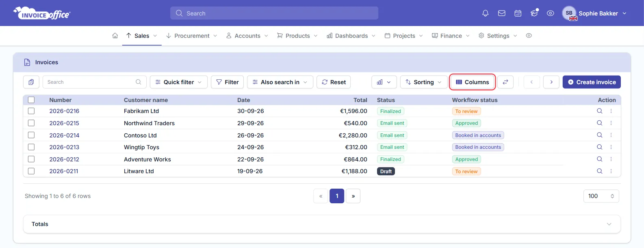The height and width of the screenshot is (248, 644).
Task: Check the box for invoice 2026-0211
Action: [31, 171]
